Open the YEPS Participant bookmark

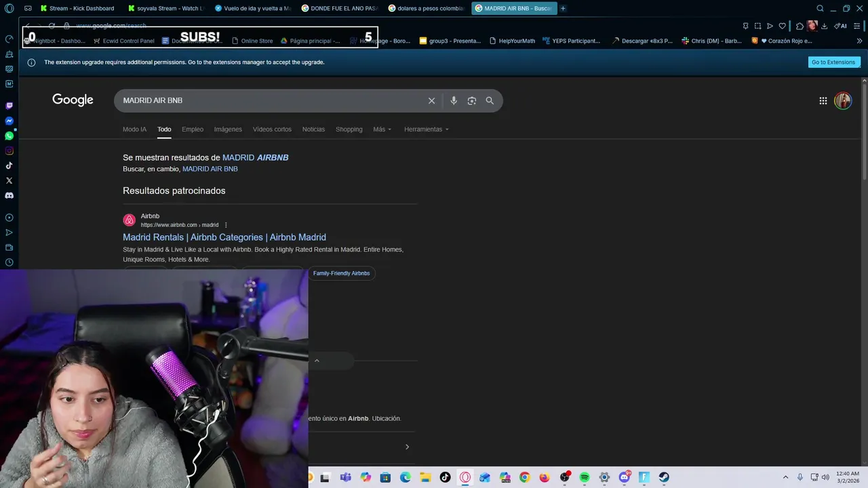[571, 41]
